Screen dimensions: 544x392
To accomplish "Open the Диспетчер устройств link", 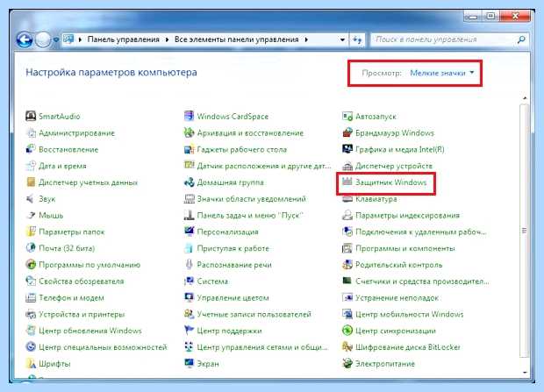I will pos(394,166).
